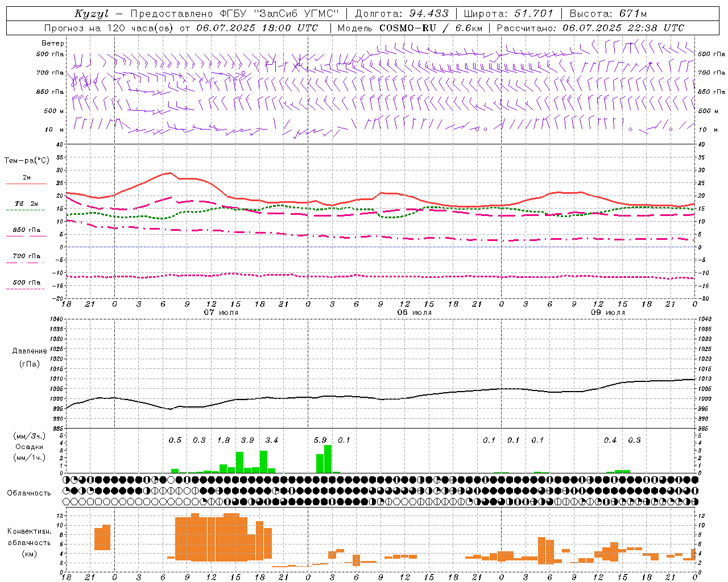Click the 3-hour precipitation value 0.5
Screen dimensions: 728x582
(175, 440)
